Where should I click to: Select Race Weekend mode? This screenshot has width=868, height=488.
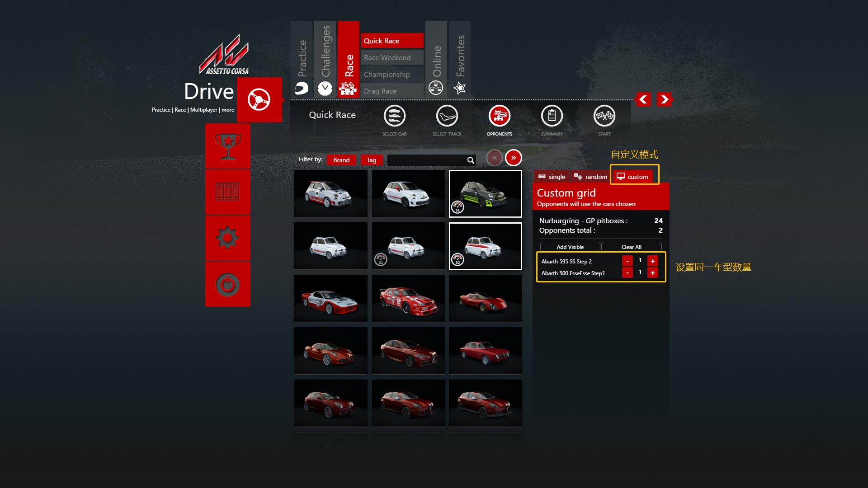[x=392, y=57]
